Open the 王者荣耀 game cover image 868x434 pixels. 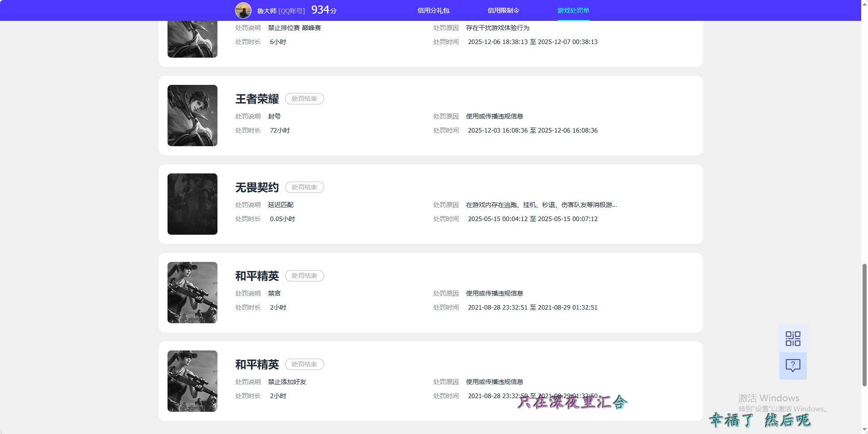pyautogui.click(x=192, y=115)
